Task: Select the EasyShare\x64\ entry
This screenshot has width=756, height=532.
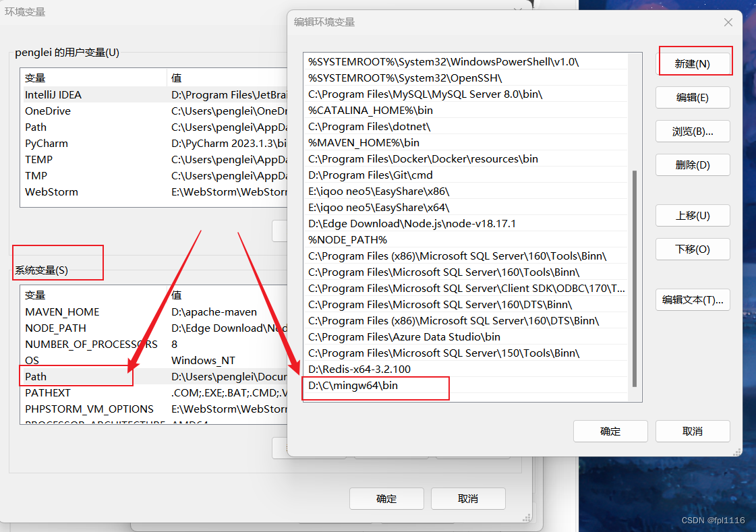Action: (466, 207)
